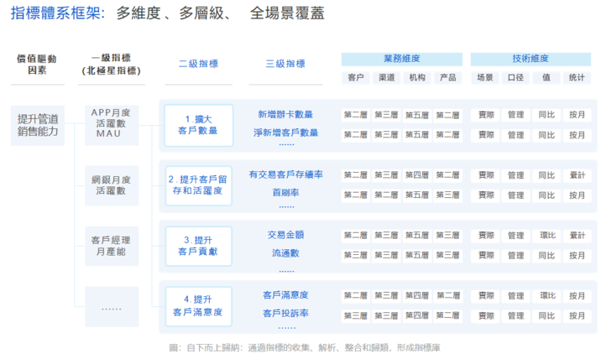The image size is (611, 364).
Task: Click the 1.擴大客戶數量 box
Action: (198, 125)
